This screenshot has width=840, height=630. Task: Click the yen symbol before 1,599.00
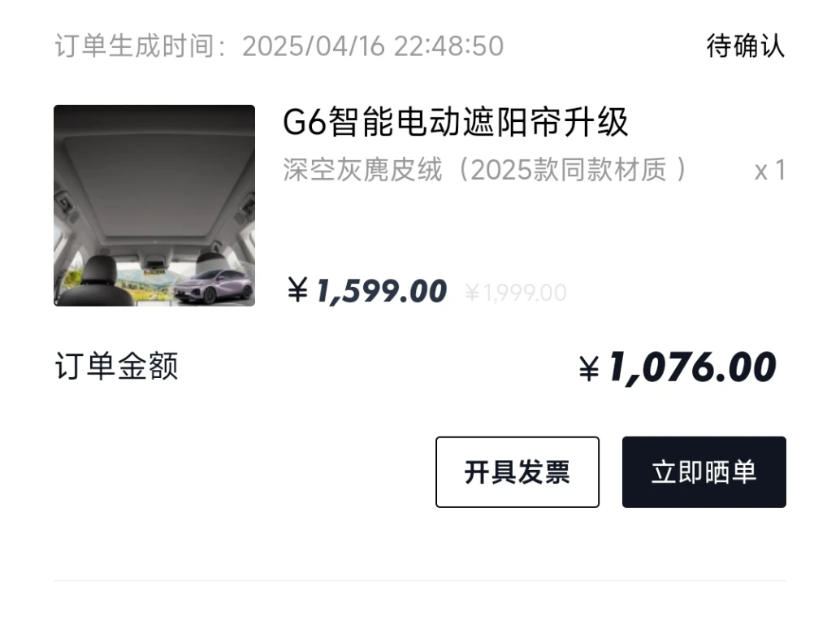click(297, 289)
